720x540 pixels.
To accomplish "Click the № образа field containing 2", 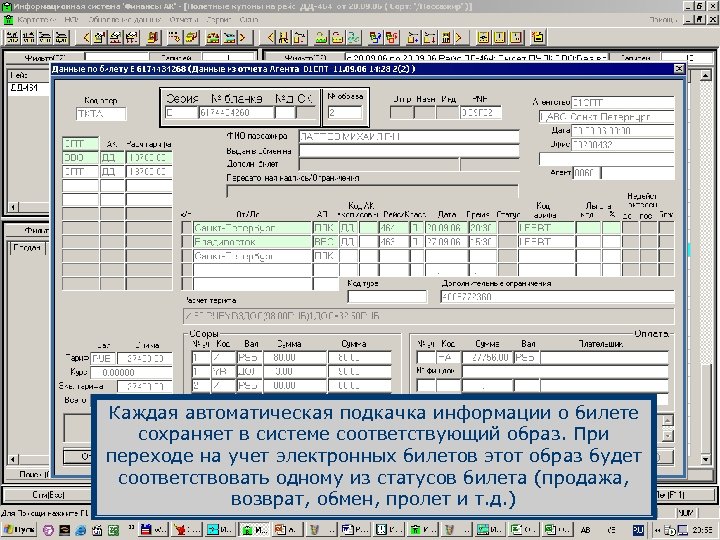I will coord(345,112).
